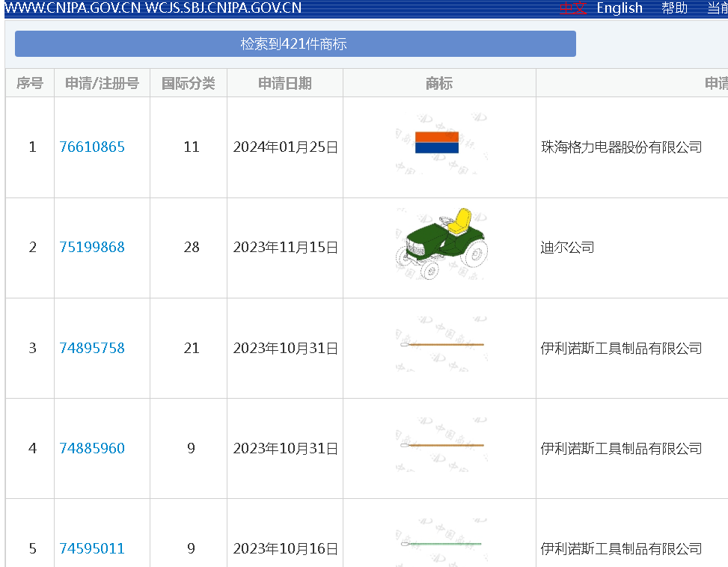Viewport: 728px width, 567px height.
Task: Select applicant 迪尔公司
Action: pos(567,248)
